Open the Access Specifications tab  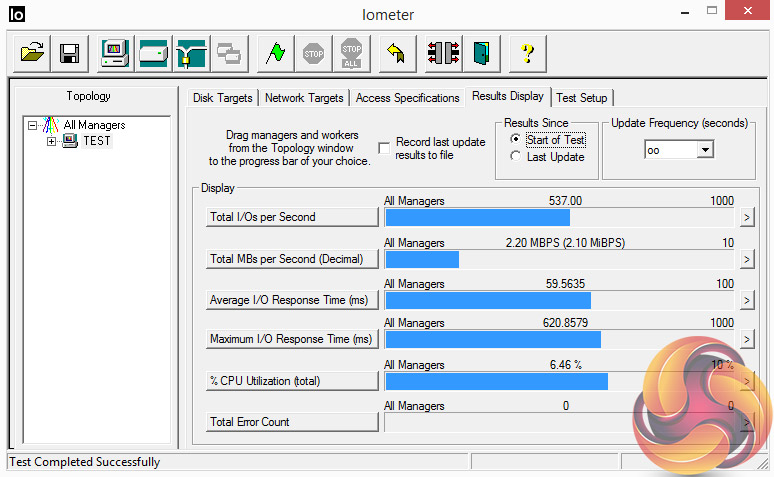(407, 98)
